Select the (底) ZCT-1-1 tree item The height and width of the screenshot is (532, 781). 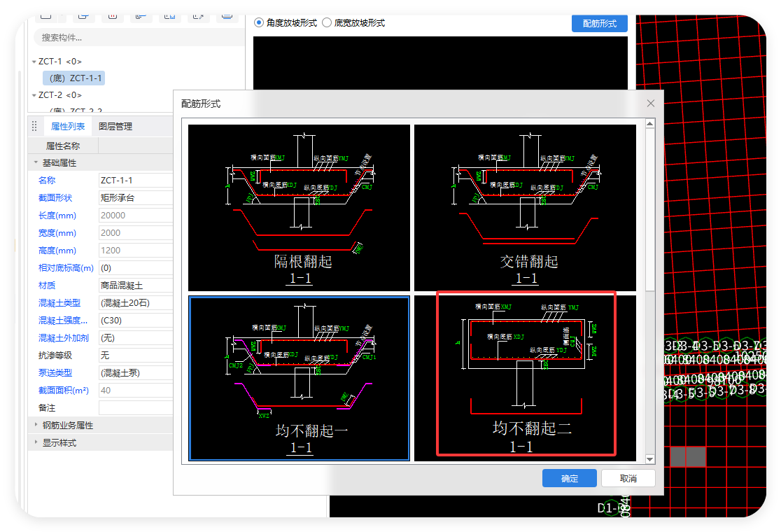pyautogui.click(x=74, y=78)
